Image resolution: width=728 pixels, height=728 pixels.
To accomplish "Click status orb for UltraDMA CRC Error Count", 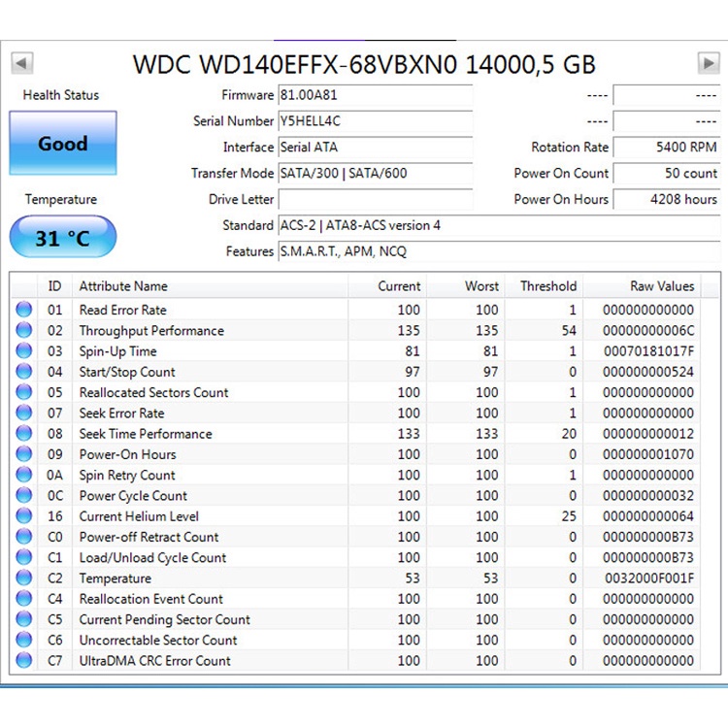I will coord(24,660).
